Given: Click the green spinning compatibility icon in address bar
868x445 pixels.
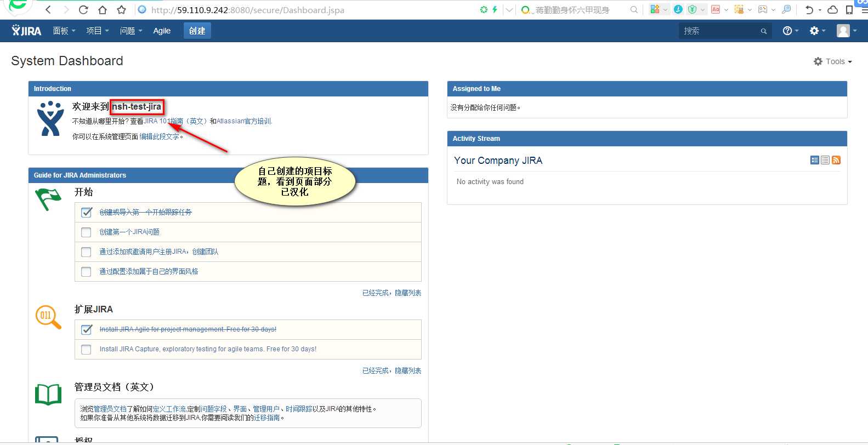Looking at the screenshot, I should tap(484, 9).
